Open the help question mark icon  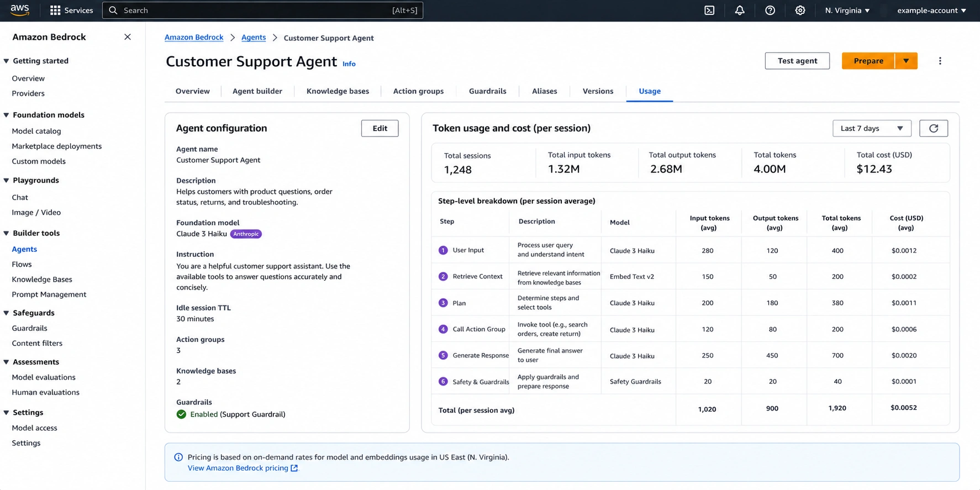point(770,10)
